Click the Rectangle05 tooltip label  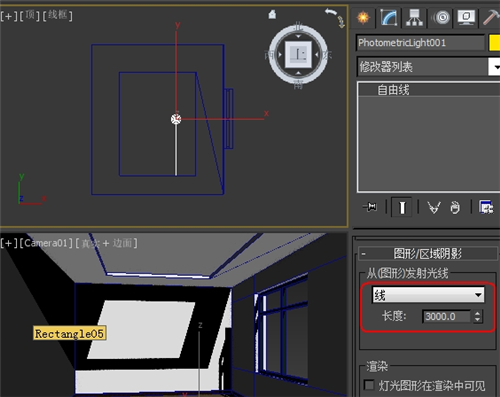70,333
